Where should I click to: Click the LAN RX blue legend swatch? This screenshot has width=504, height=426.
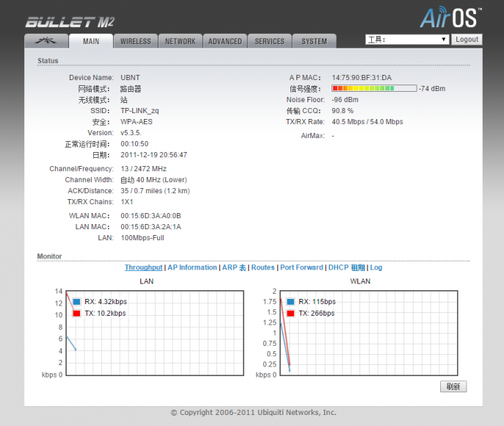(x=76, y=301)
